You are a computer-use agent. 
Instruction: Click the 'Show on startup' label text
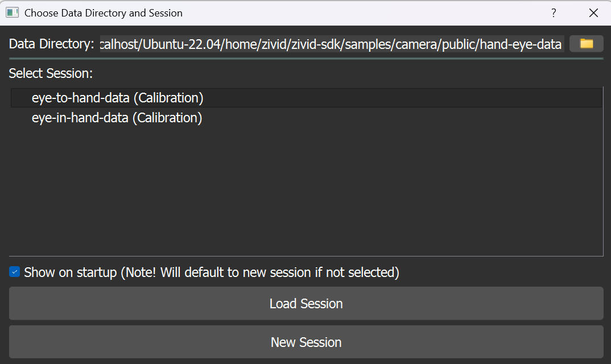pos(71,272)
